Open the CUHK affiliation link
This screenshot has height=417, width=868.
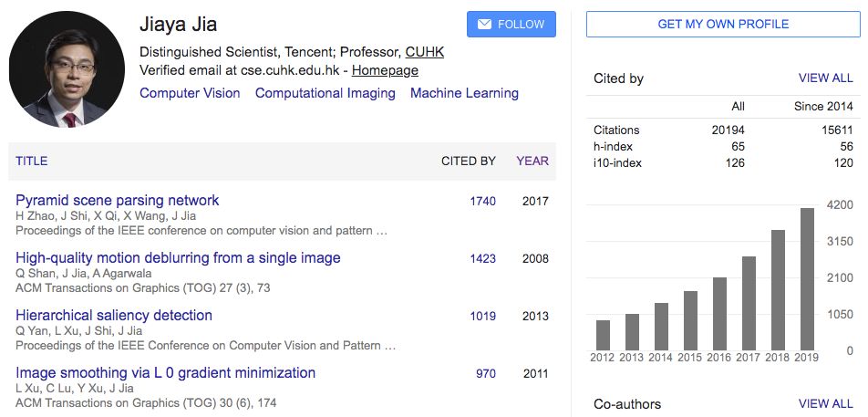pos(425,51)
